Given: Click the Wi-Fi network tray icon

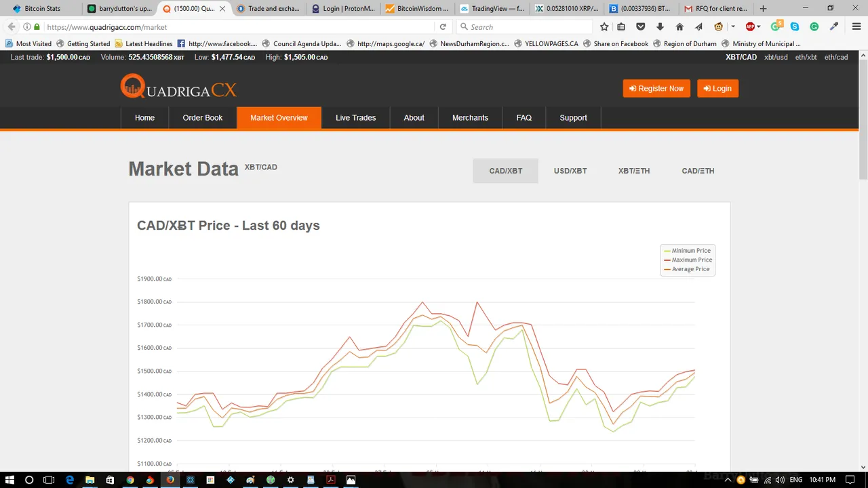Looking at the screenshot, I should tap(766, 480).
